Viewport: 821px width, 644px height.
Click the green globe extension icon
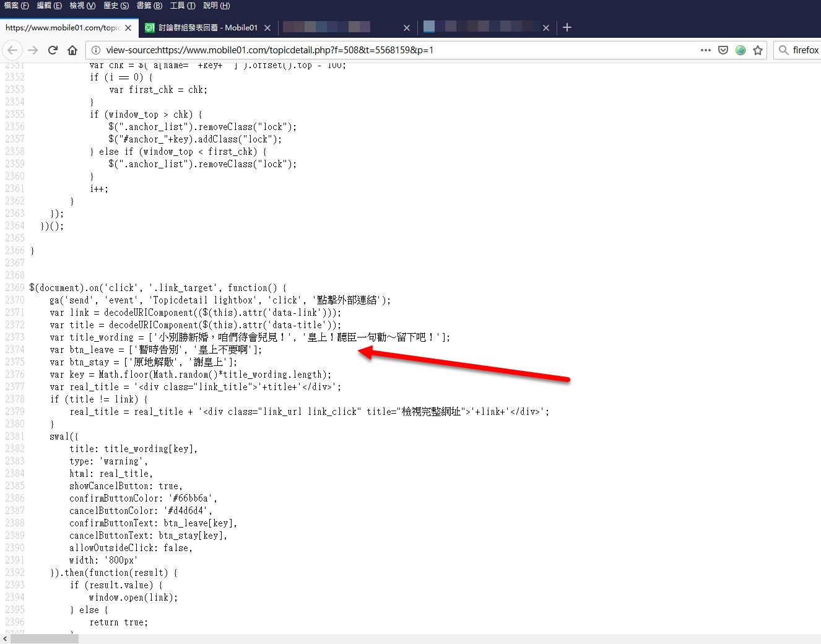pos(741,50)
